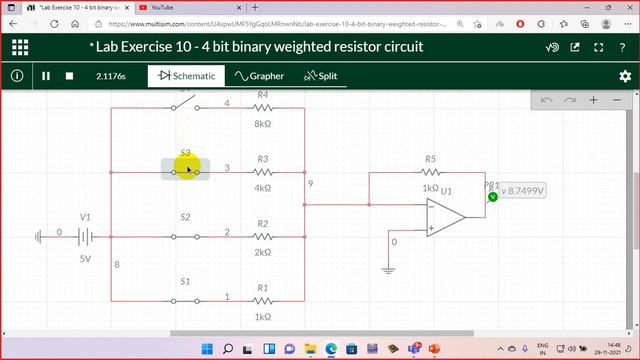Open a new browser tab
Screen dimensions: 640x360
[x=255, y=7]
